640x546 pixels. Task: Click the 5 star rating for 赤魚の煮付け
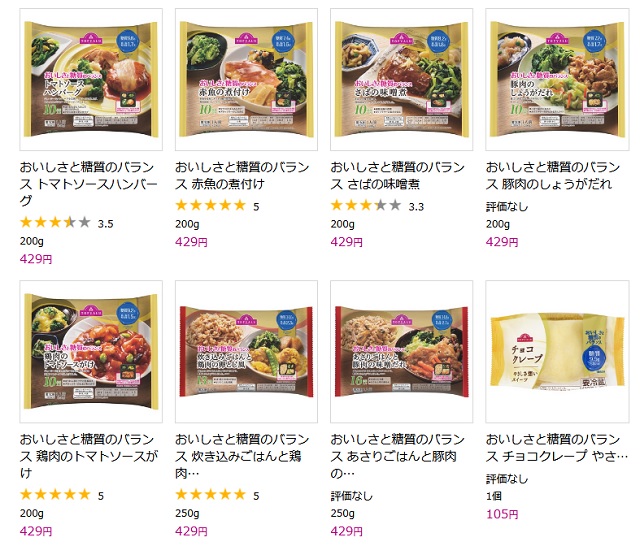tap(217, 206)
